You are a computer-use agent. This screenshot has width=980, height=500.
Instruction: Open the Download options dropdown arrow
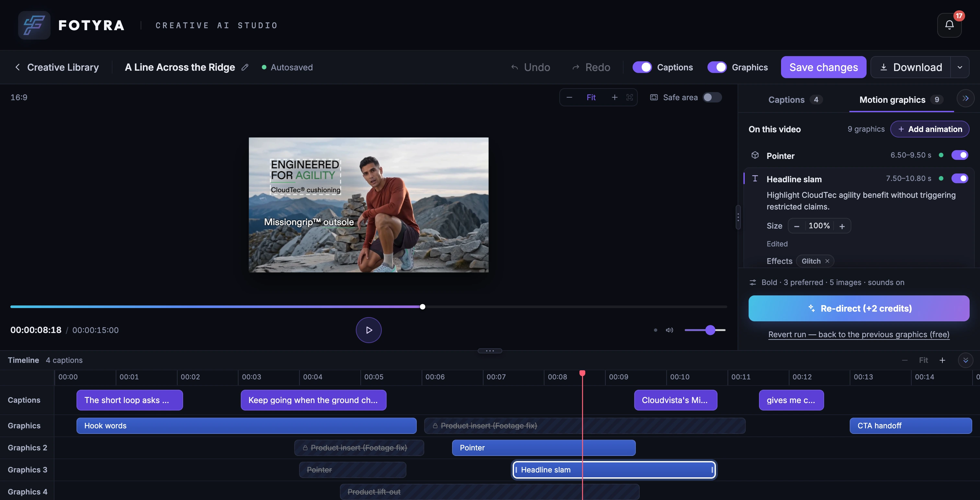coord(960,67)
